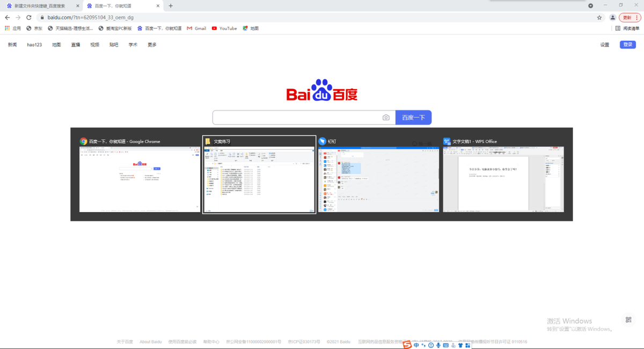Open the Sogou skin shirt icon
644x349 pixels.
point(460,345)
